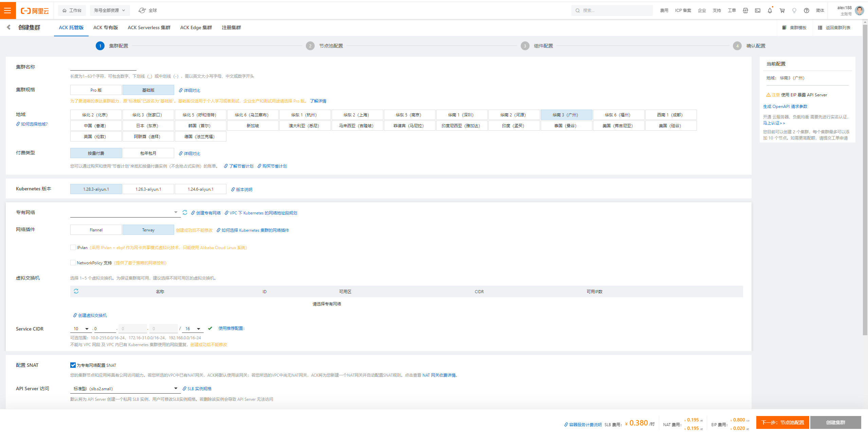Click the global region globe icon
This screenshot has height=435, width=868.
coord(142,11)
